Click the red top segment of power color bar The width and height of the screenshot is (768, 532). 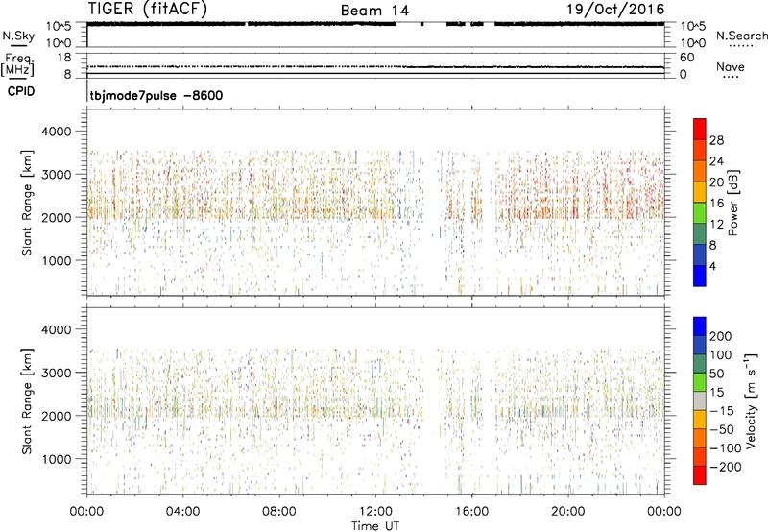[700, 129]
